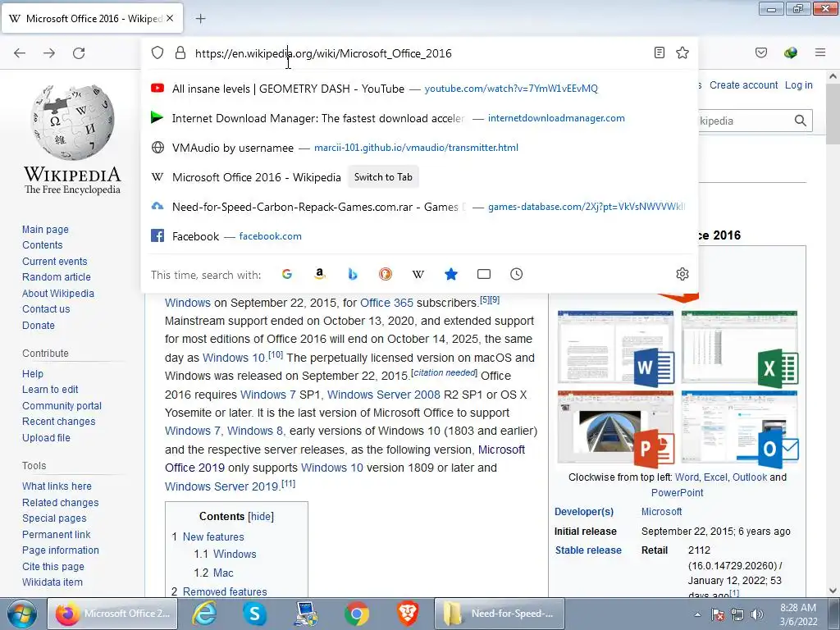Open the tracking protection shield icon
Image resolution: width=840 pixels, height=630 pixels.
(x=157, y=52)
